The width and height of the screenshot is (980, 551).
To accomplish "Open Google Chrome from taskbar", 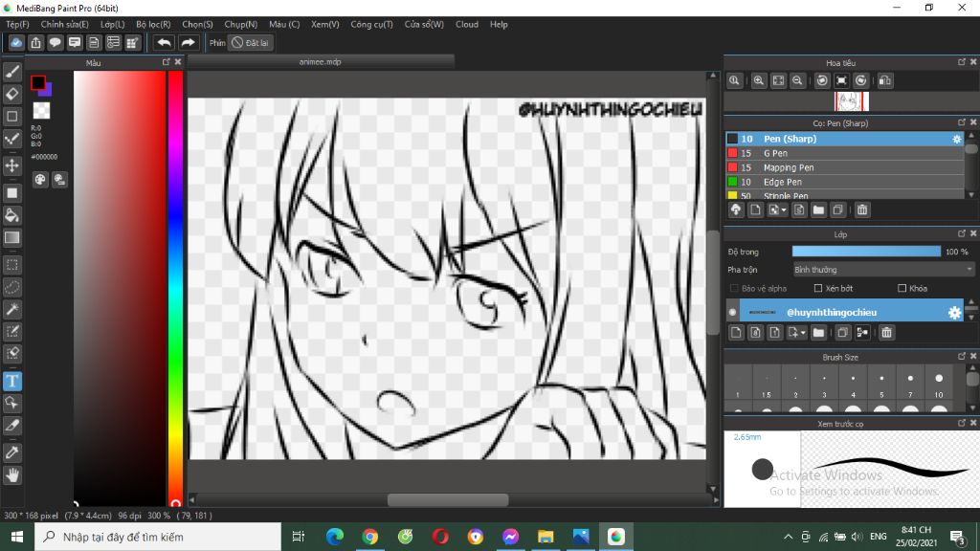I will pos(370,537).
